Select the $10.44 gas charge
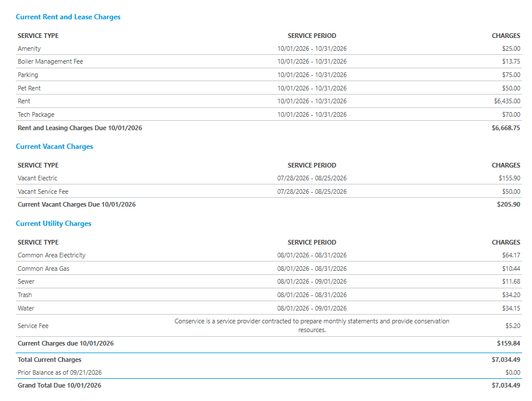Image resolution: width=532 pixels, height=401 pixels. click(511, 269)
